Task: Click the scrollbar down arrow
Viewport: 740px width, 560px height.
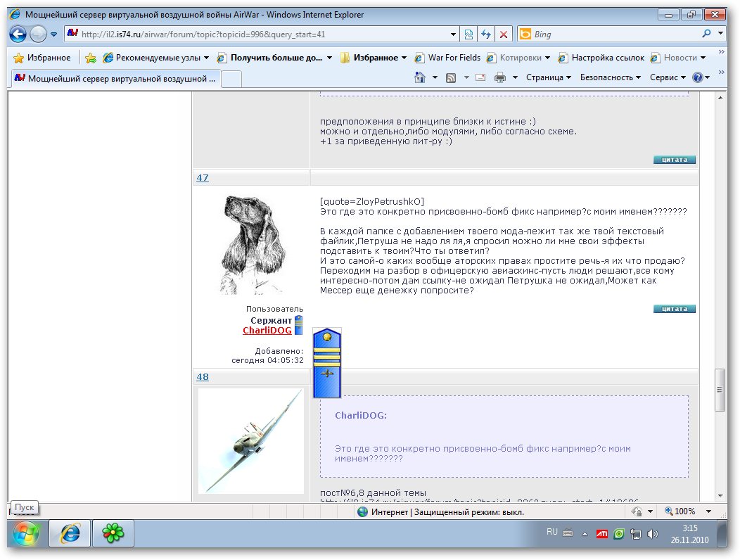Action: pyautogui.click(x=720, y=496)
